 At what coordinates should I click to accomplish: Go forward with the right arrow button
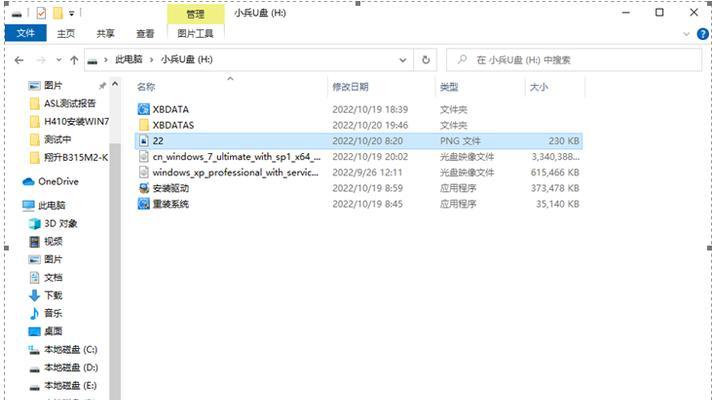tap(41, 60)
